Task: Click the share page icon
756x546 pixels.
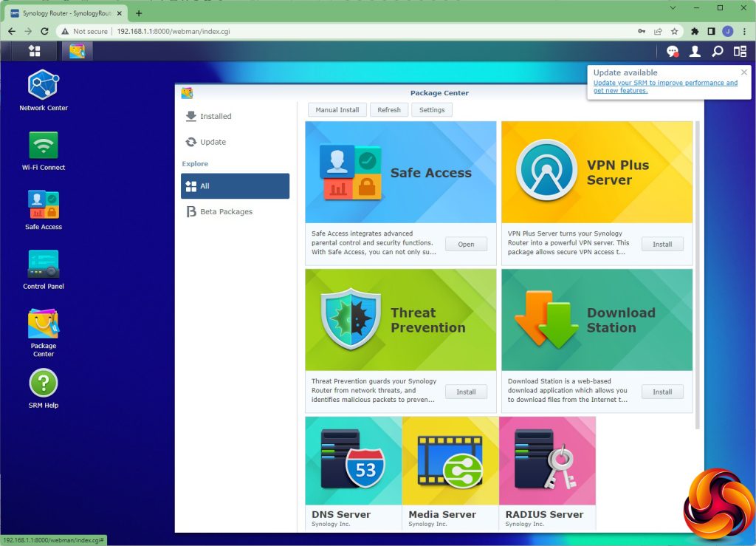Action: (658, 31)
